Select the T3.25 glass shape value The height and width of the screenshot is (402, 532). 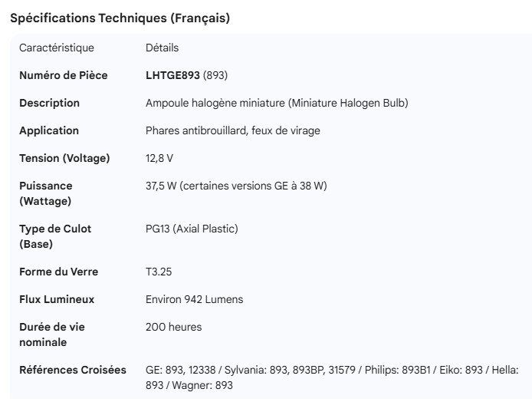159,272
